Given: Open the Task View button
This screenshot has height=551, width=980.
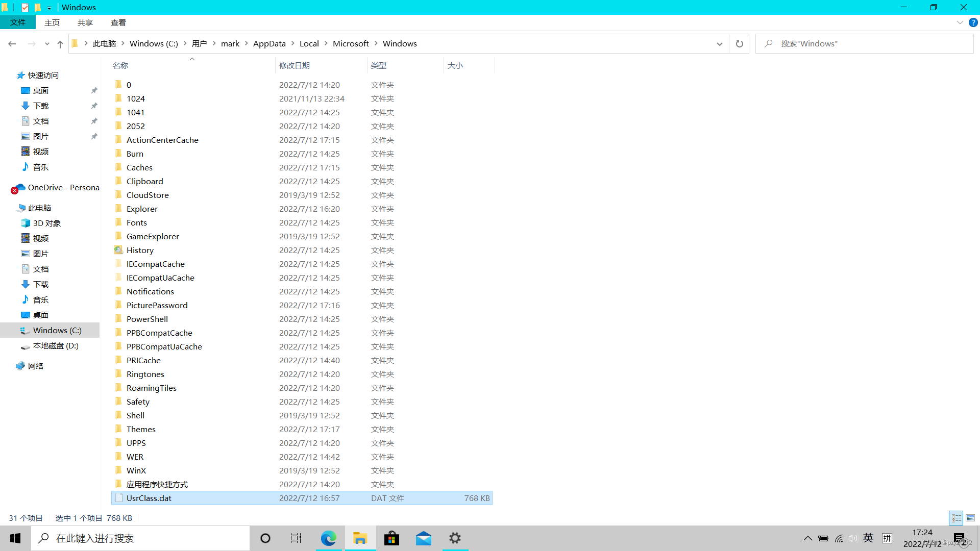Looking at the screenshot, I should pos(296,538).
